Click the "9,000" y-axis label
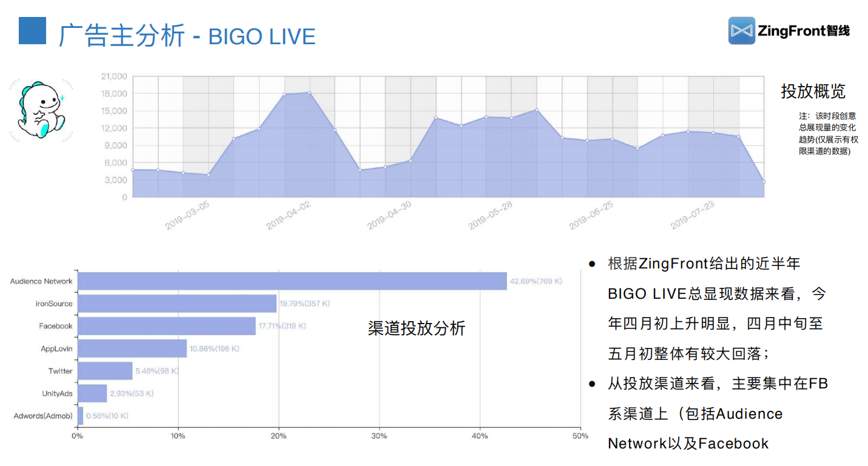Screen dimensions: 868x466 click(x=116, y=145)
